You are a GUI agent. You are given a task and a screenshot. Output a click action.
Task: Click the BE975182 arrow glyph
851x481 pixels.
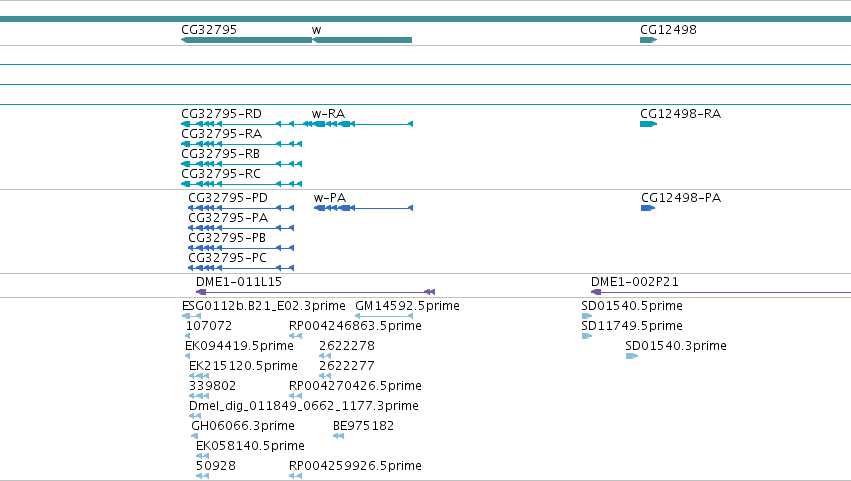(x=339, y=436)
